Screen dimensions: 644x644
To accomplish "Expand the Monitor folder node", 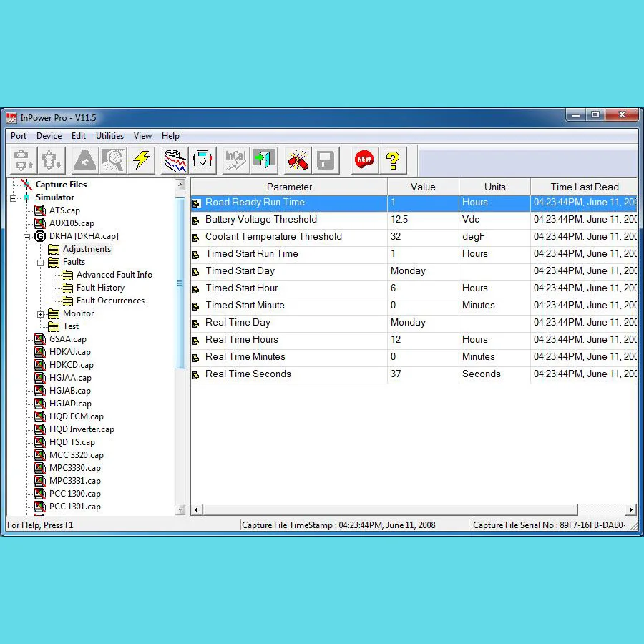I will (x=41, y=313).
